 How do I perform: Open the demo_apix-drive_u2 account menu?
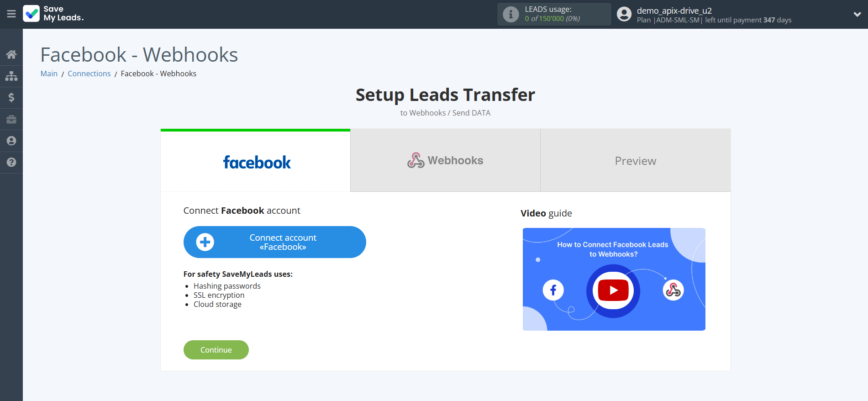[x=674, y=11]
